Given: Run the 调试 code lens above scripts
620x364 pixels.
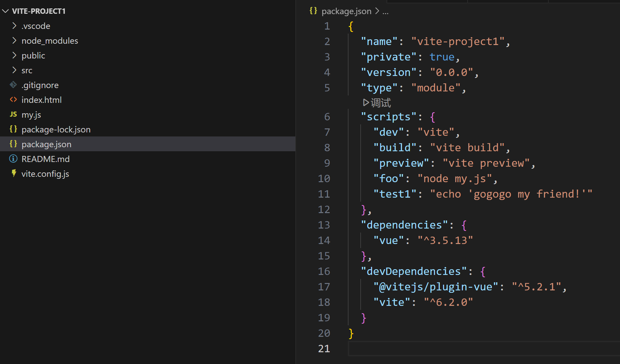Looking at the screenshot, I should (x=376, y=103).
